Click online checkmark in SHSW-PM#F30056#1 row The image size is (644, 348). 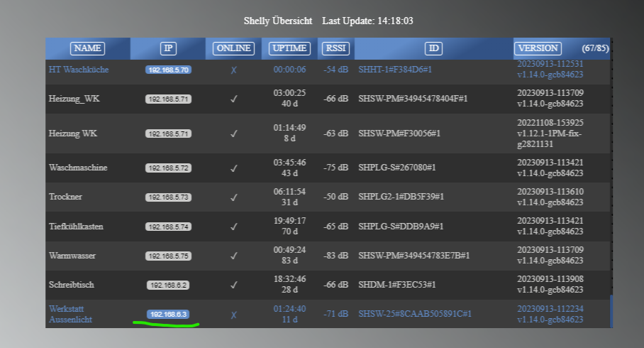(x=233, y=134)
